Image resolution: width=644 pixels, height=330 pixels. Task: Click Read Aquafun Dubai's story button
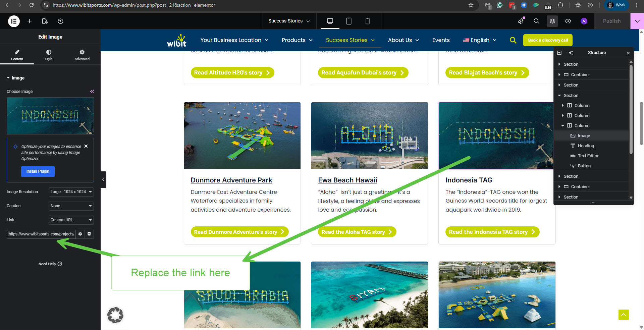[x=363, y=73]
